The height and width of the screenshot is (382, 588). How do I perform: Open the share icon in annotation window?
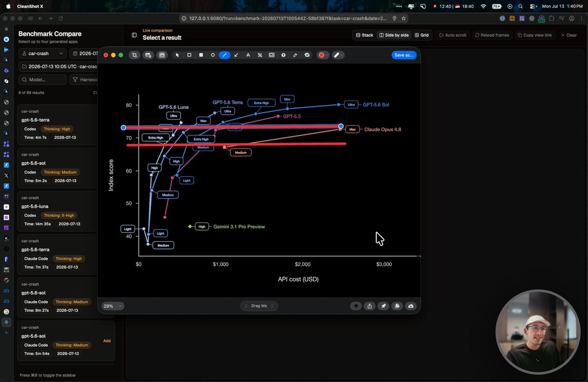[370, 306]
